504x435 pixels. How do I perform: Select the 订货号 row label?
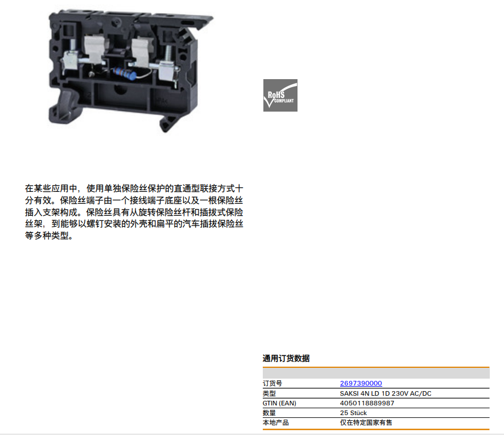(x=272, y=384)
